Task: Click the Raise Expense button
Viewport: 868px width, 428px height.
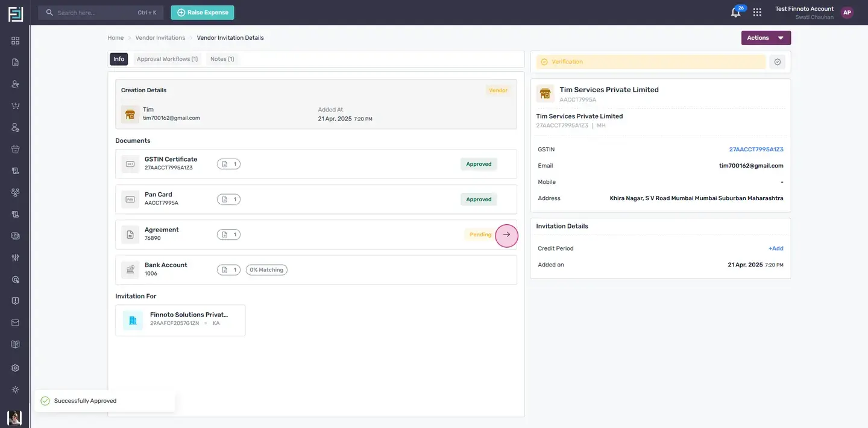Action: click(x=203, y=13)
